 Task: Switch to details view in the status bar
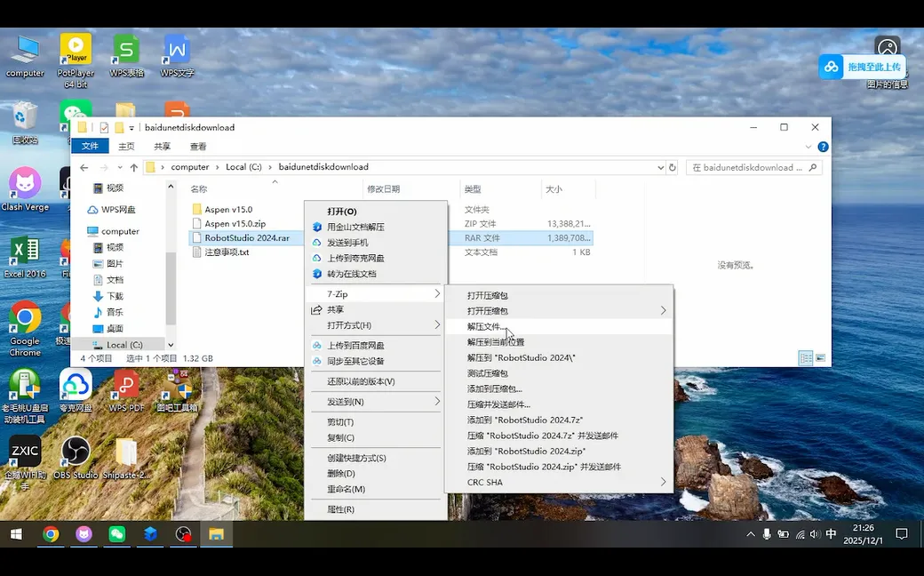pos(806,358)
